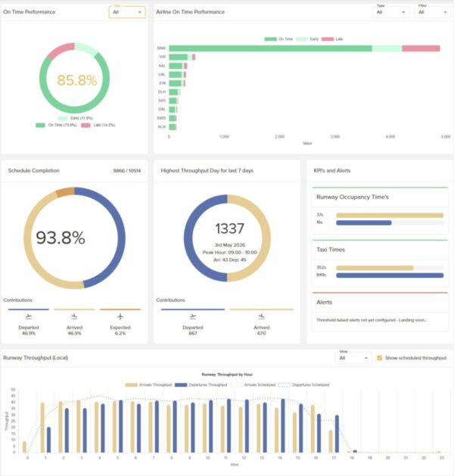Toggle the Late (14.2%) donut legend item

point(98,125)
